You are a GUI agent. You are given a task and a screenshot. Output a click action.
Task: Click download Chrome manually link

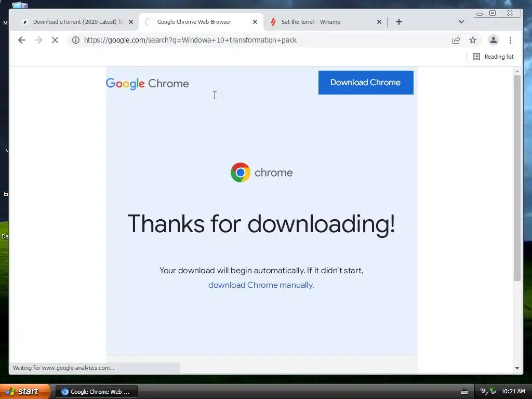coord(261,285)
